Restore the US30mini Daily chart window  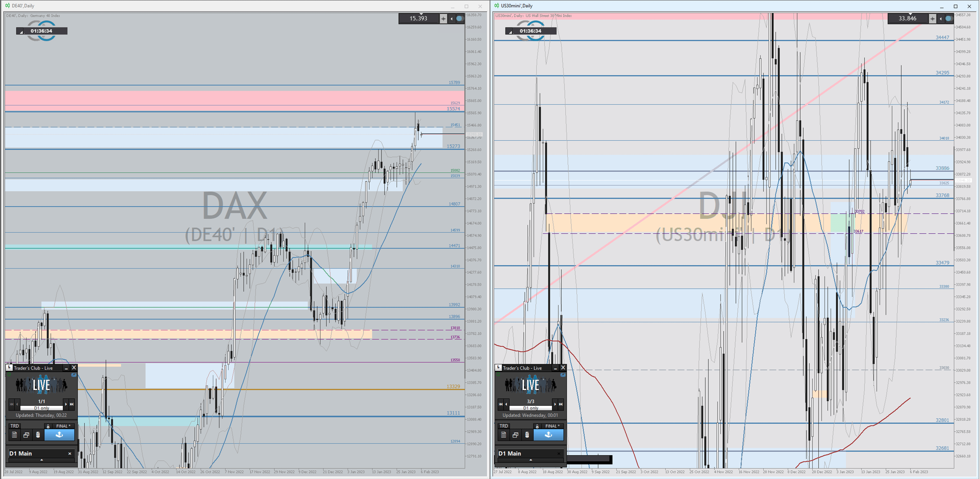click(955, 6)
